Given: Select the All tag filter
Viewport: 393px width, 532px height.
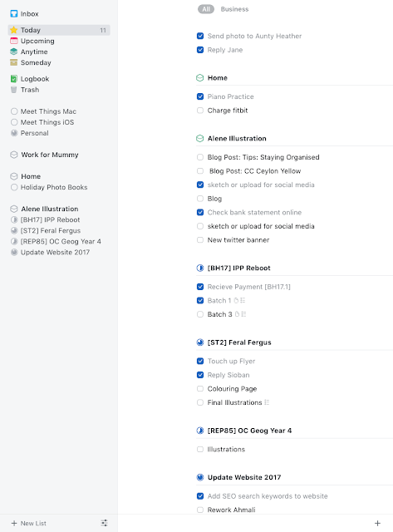Looking at the screenshot, I should pos(206,9).
